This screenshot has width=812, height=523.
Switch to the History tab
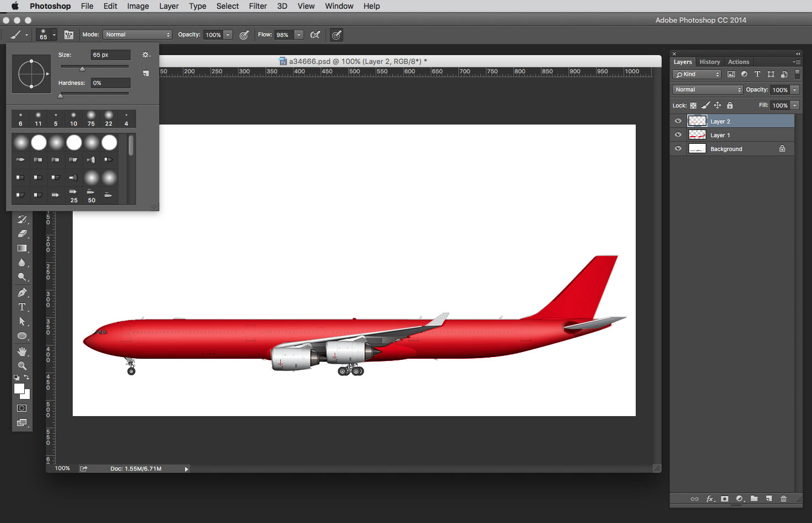click(710, 62)
